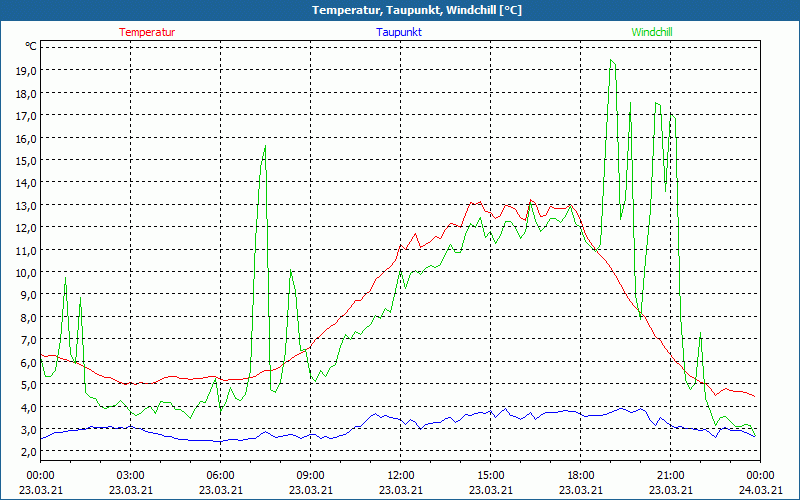Click the 09:00 time axis label

310,474
